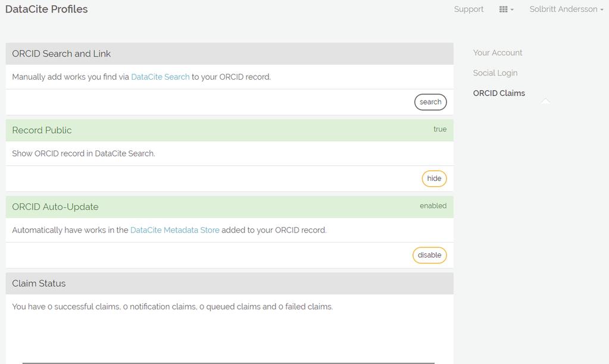Select ORCID Claims in sidebar
This screenshot has width=609, height=364.
(x=499, y=93)
